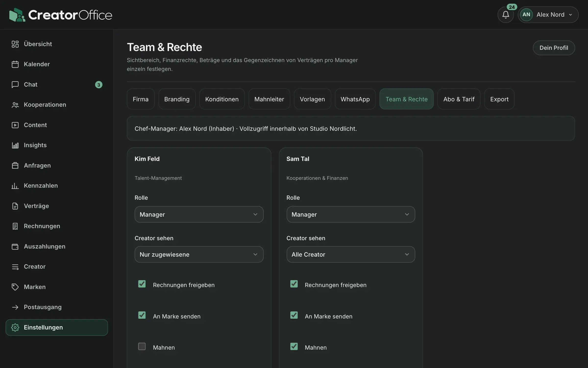
Task: Click the Chat unread badge showing 3
Action: click(x=99, y=85)
